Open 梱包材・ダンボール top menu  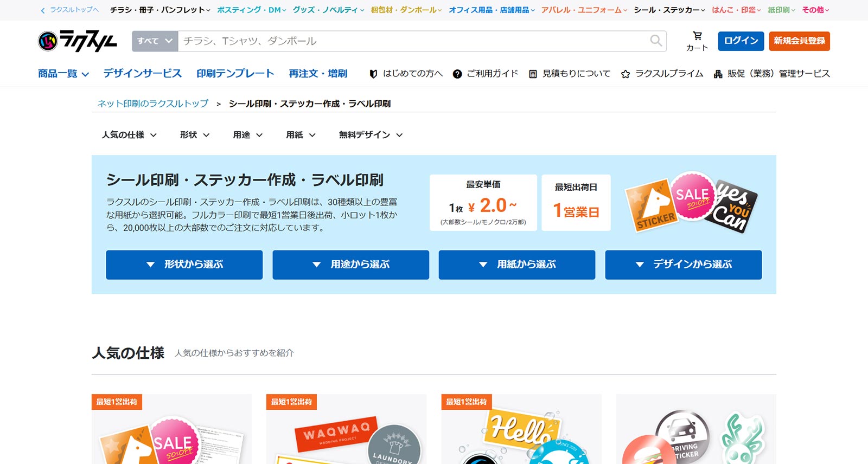[x=406, y=10]
